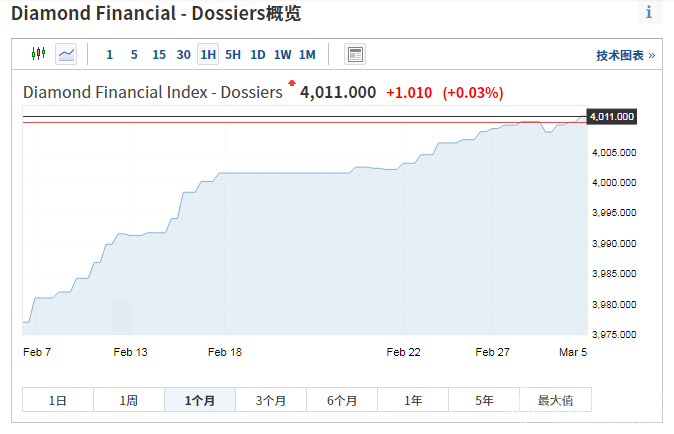The image size is (674, 434).
Task: Select the 5 minute interval
Action: tap(134, 55)
